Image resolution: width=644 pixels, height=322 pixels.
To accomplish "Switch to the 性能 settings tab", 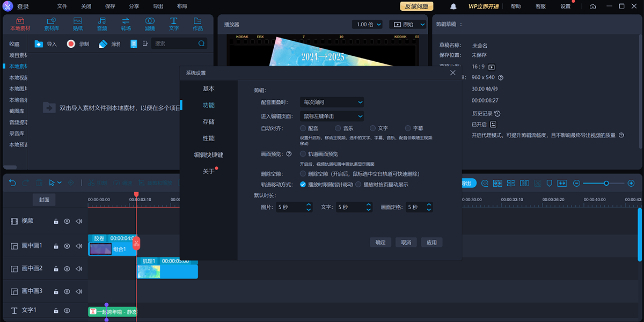I will 208,138.
